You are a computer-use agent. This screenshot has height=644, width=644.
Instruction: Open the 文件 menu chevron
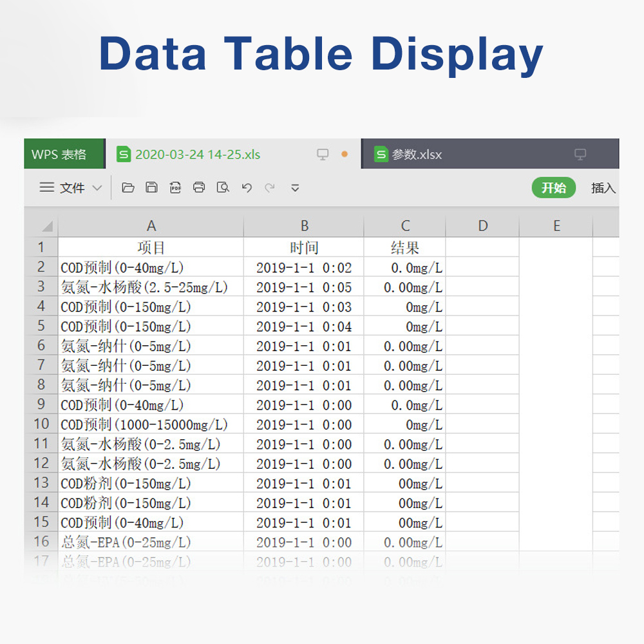tap(97, 188)
